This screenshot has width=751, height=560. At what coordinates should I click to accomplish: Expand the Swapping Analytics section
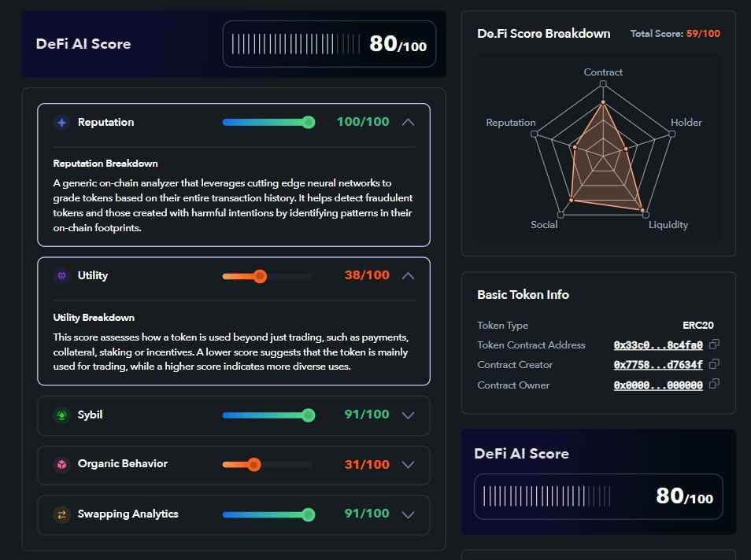point(408,514)
